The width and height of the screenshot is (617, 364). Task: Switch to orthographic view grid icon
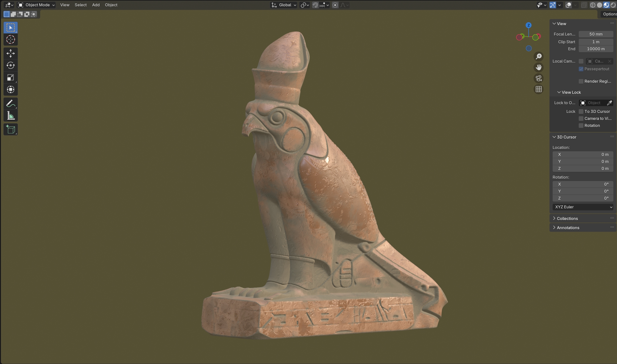(539, 89)
